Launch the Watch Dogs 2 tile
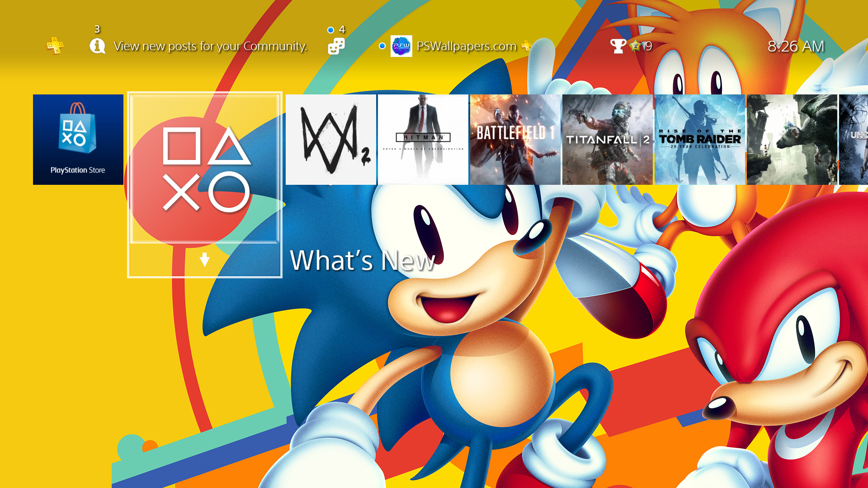Screen dimensions: 868x488 coord(331,139)
